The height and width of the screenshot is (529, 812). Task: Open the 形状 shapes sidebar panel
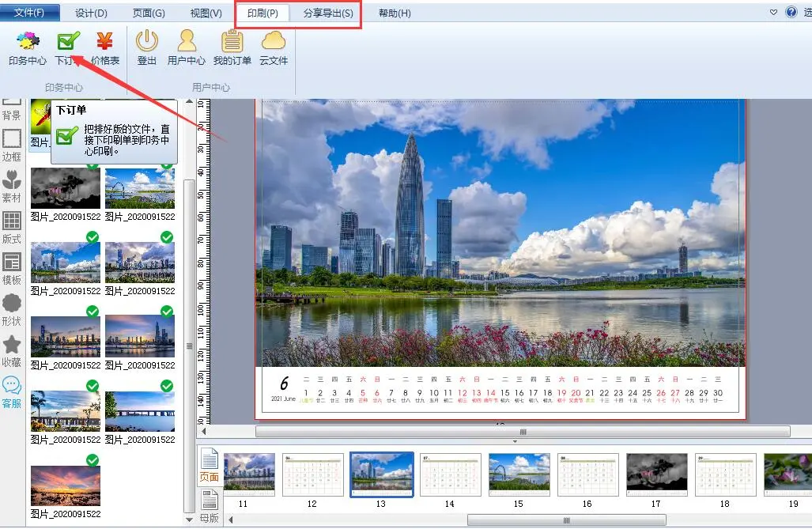[12, 309]
